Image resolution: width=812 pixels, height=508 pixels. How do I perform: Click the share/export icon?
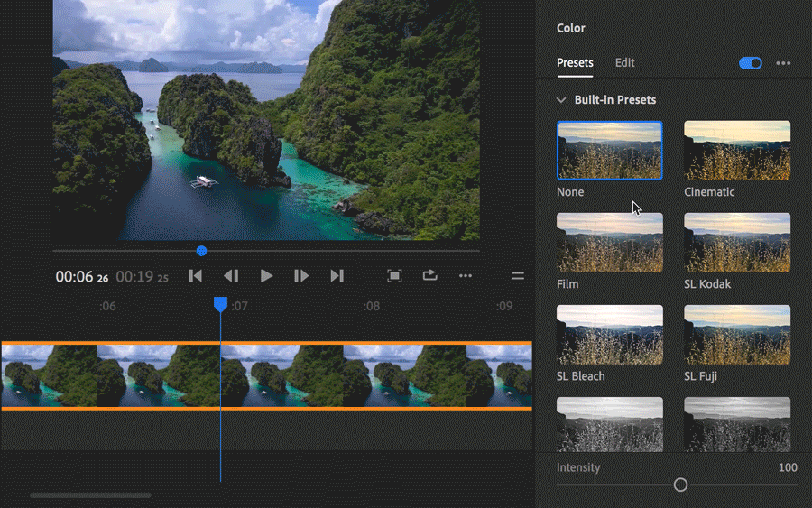[429, 276]
